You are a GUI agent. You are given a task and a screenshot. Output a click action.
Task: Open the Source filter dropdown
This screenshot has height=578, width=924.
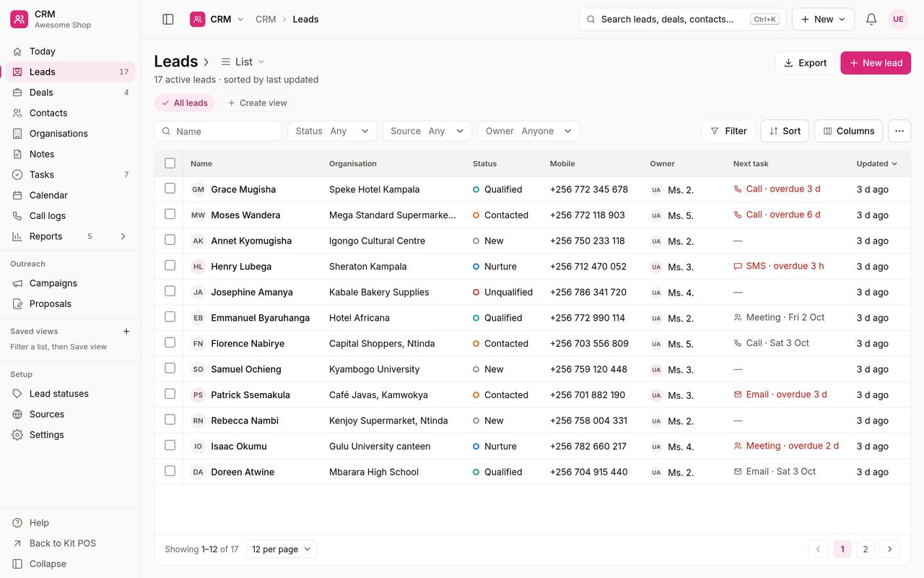coord(427,131)
